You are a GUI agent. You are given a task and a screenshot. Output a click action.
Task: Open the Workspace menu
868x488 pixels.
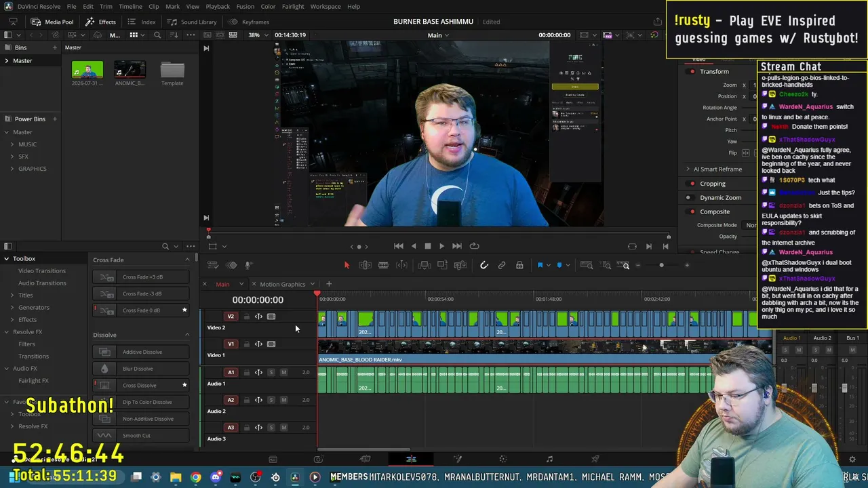click(325, 7)
